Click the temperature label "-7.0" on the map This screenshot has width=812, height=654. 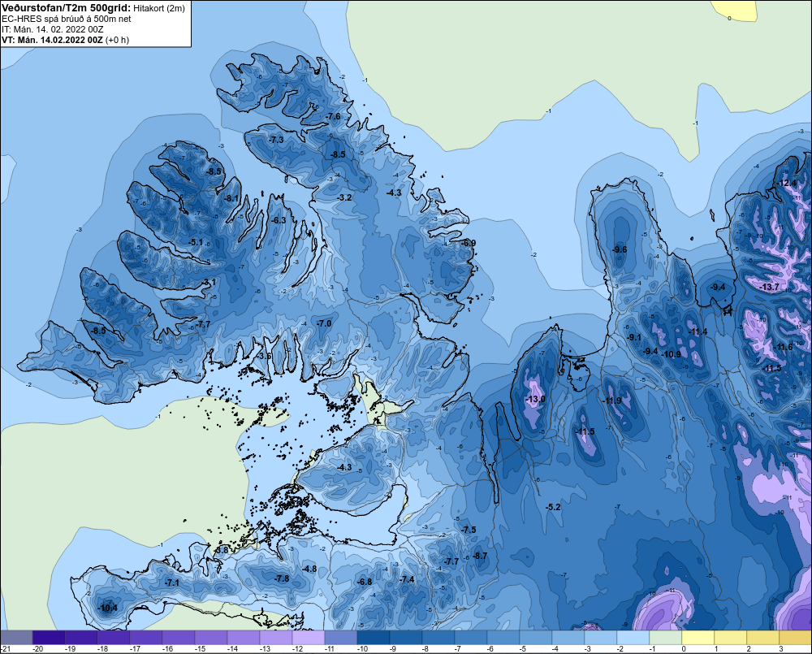pos(324,323)
